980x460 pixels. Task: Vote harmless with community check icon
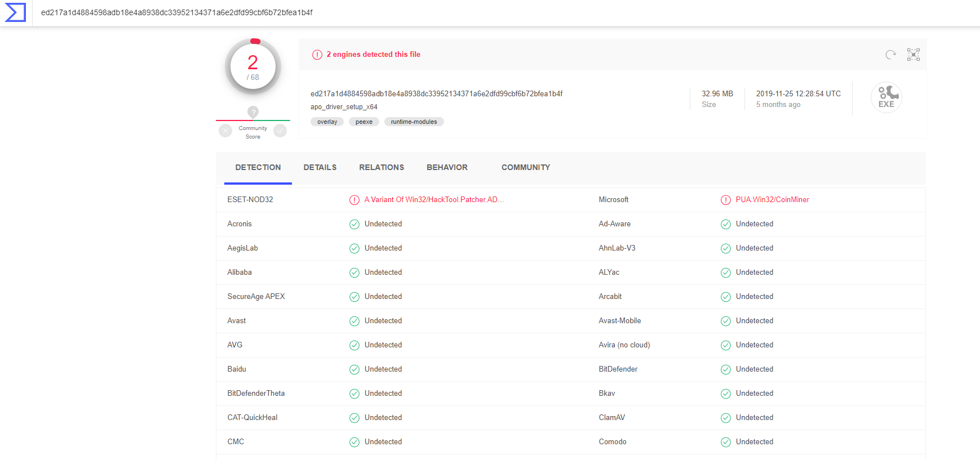click(280, 131)
